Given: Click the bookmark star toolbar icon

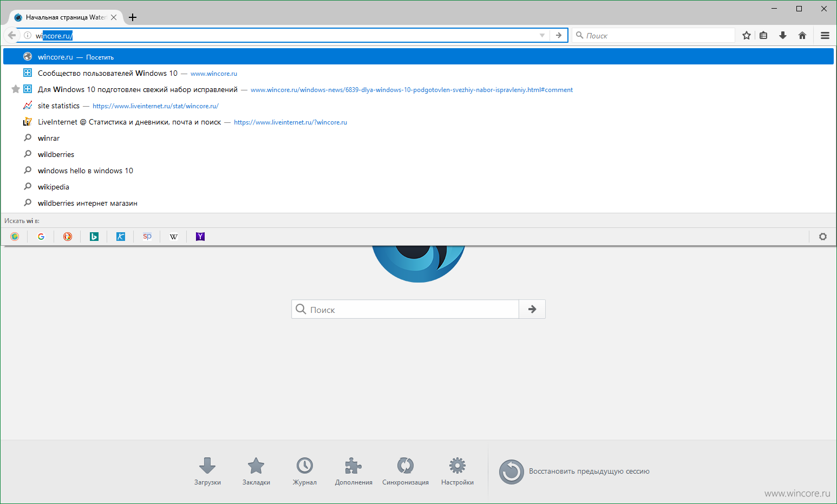Looking at the screenshot, I should click(747, 36).
